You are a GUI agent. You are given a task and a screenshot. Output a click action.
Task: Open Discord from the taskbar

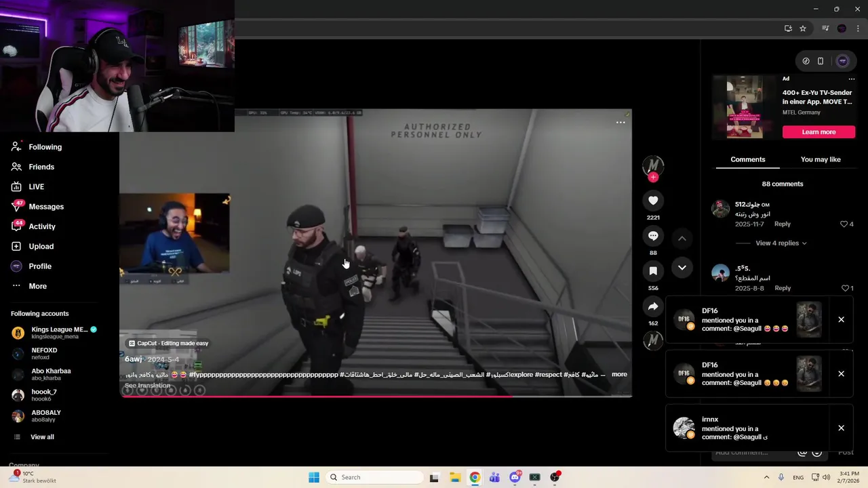tap(515, 477)
